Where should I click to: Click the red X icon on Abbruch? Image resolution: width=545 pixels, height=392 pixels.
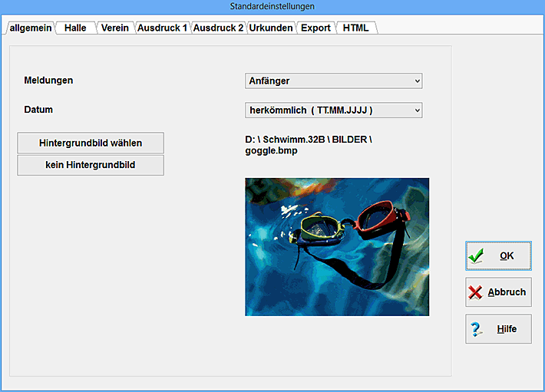pos(476,292)
